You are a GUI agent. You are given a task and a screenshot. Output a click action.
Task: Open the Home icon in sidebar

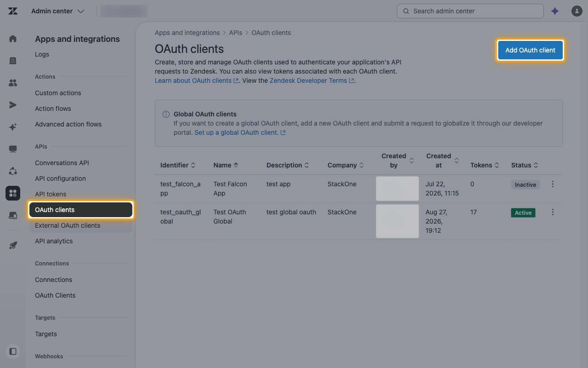13,39
